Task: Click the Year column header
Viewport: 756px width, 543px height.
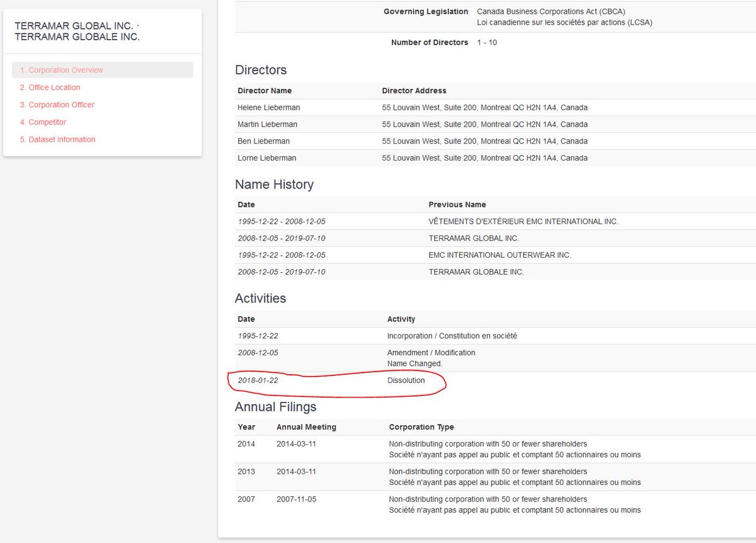Action: 246,427
